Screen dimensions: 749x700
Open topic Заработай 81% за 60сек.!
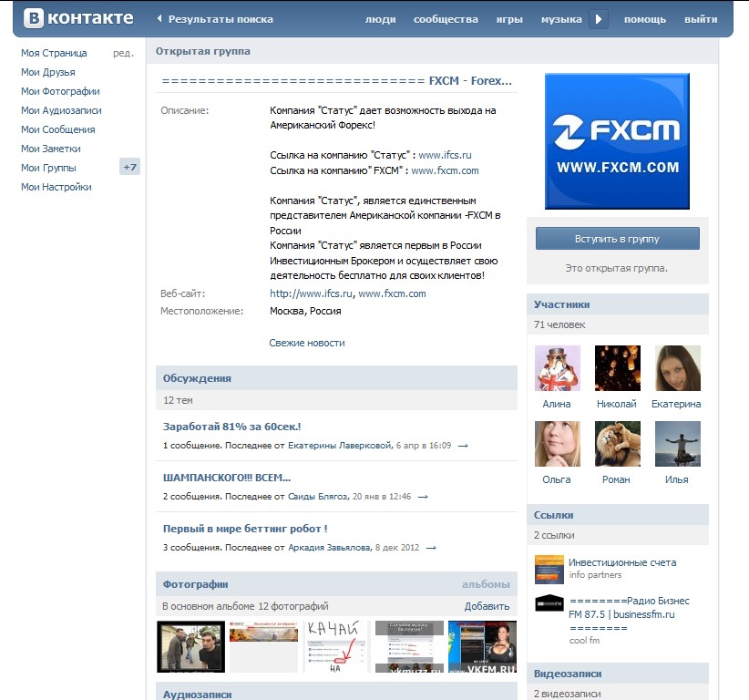point(231,427)
